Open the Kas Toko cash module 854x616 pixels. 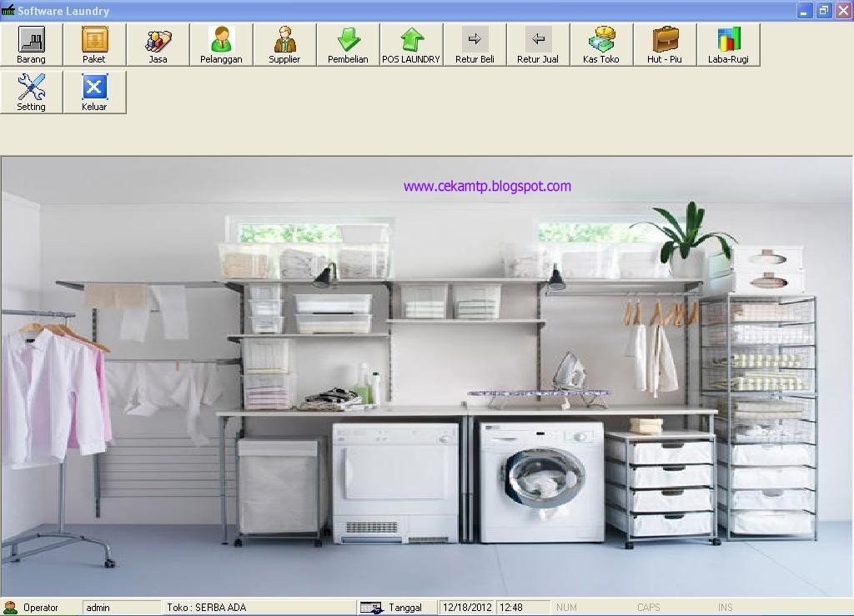[601, 45]
